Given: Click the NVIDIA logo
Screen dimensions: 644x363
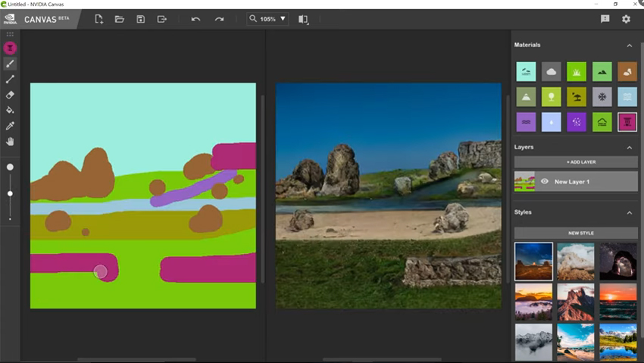Looking at the screenshot, I should pyautogui.click(x=11, y=19).
